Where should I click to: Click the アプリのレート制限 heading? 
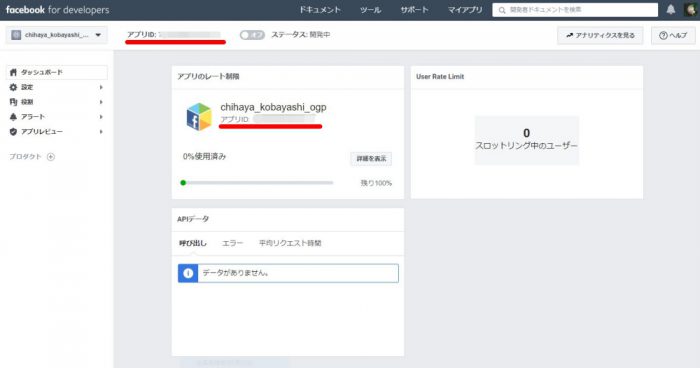(208, 76)
